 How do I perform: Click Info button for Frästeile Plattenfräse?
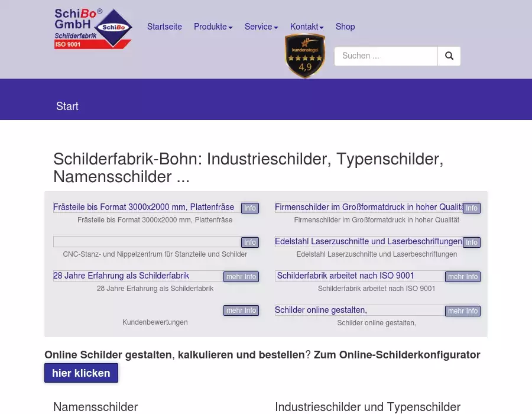(x=250, y=208)
